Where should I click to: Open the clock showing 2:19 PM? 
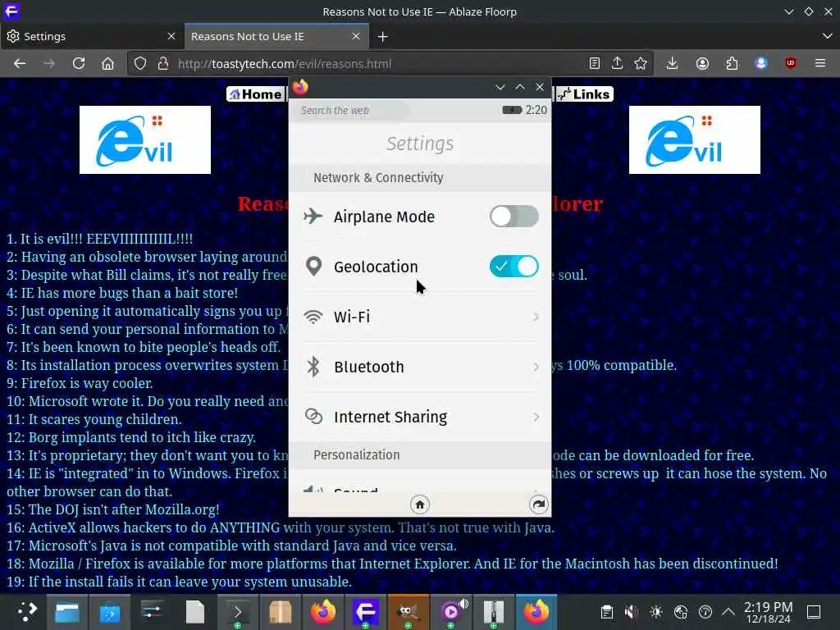click(768, 612)
